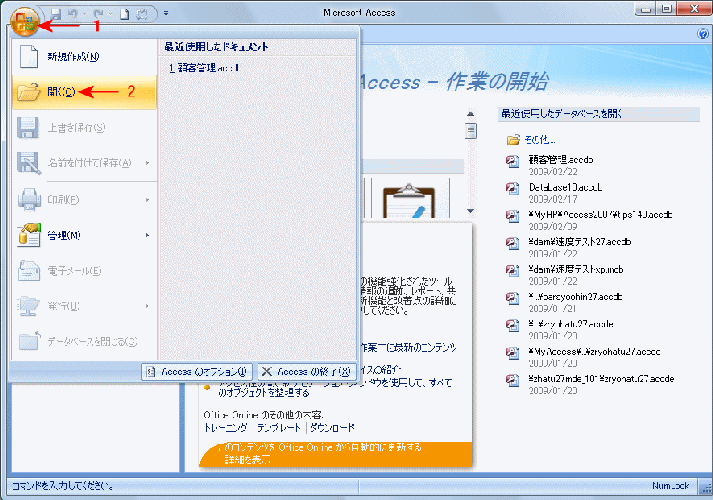This screenshot has height=500, width=713.
Task: Click 上書き保存(S) menu entry
Action: click(x=84, y=128)
